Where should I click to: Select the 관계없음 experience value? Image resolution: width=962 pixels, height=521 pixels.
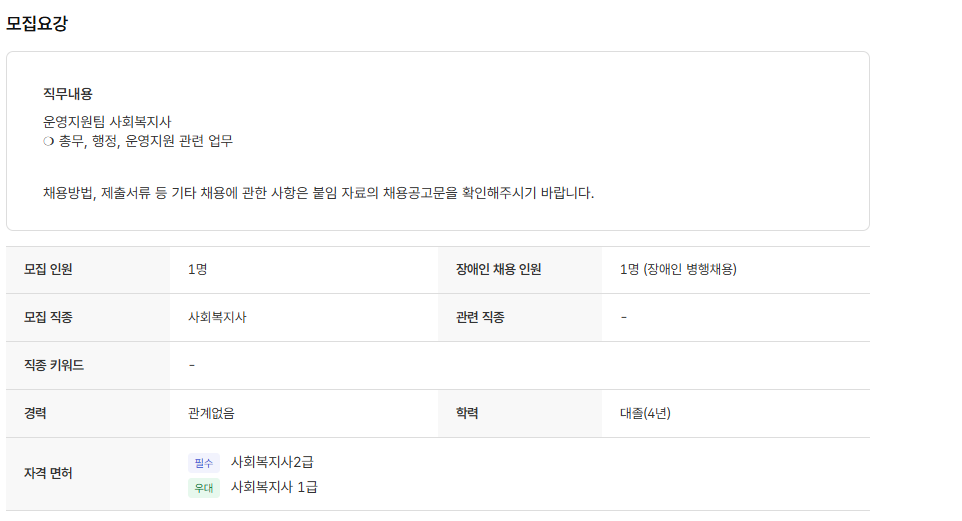211,413
